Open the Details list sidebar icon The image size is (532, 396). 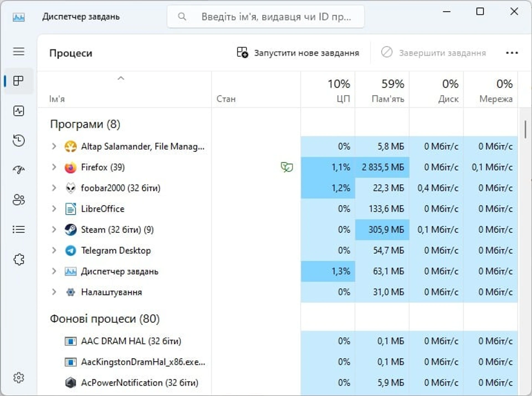click(19, 229)
